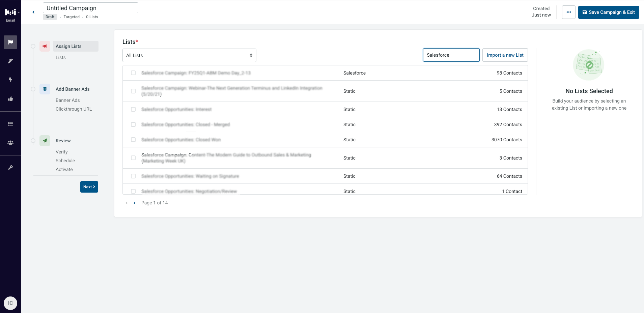Viewport: 644px width, 313px height.
Task: Open the people group sidebar icon
Action: coord(10,143)
